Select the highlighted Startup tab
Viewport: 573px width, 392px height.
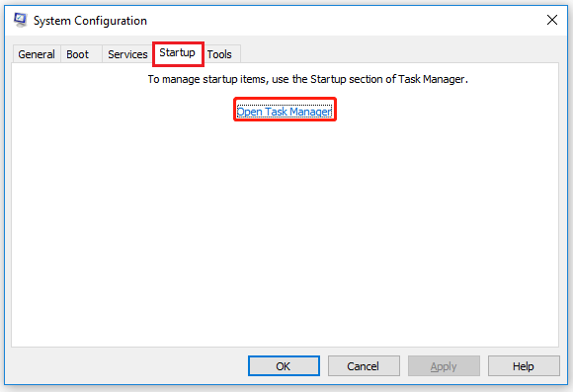(178, 53)
